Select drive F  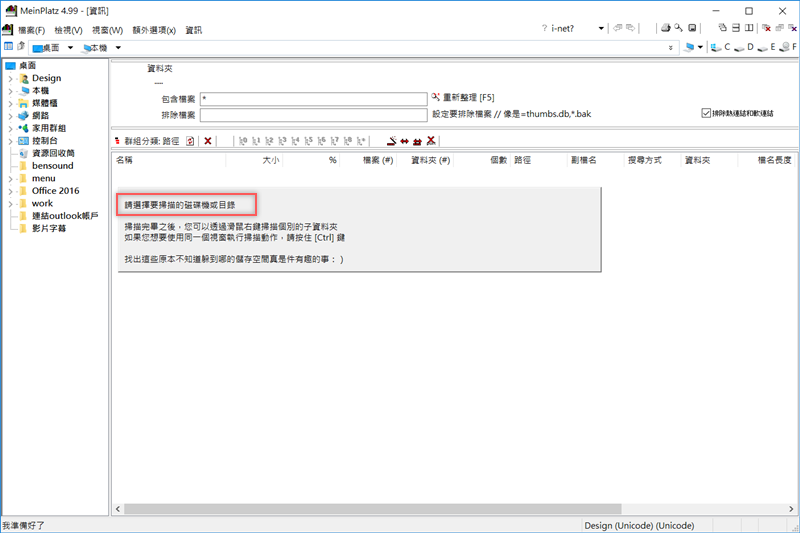point(789,47)
